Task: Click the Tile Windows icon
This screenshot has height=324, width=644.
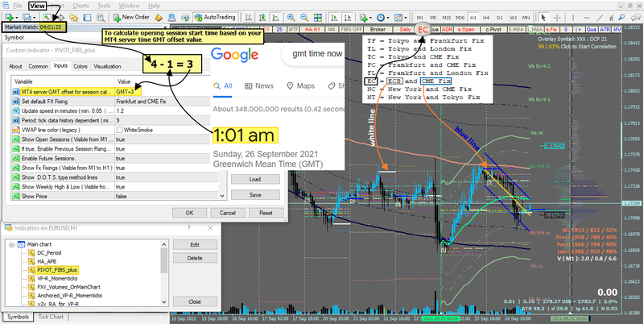Action: [318, 17]
